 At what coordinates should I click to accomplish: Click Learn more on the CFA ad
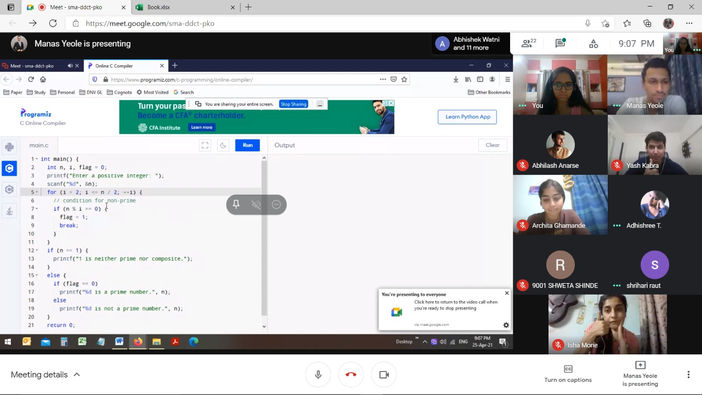201,128
